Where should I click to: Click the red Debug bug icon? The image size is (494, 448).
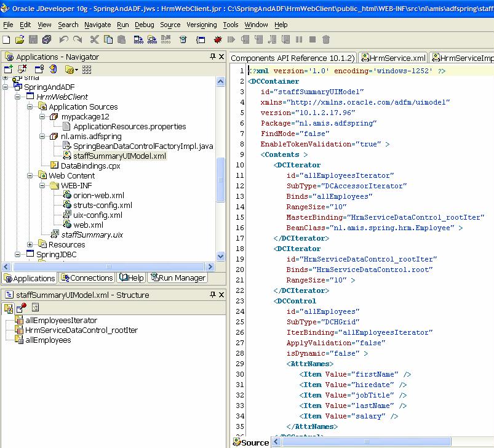(218, 39)
